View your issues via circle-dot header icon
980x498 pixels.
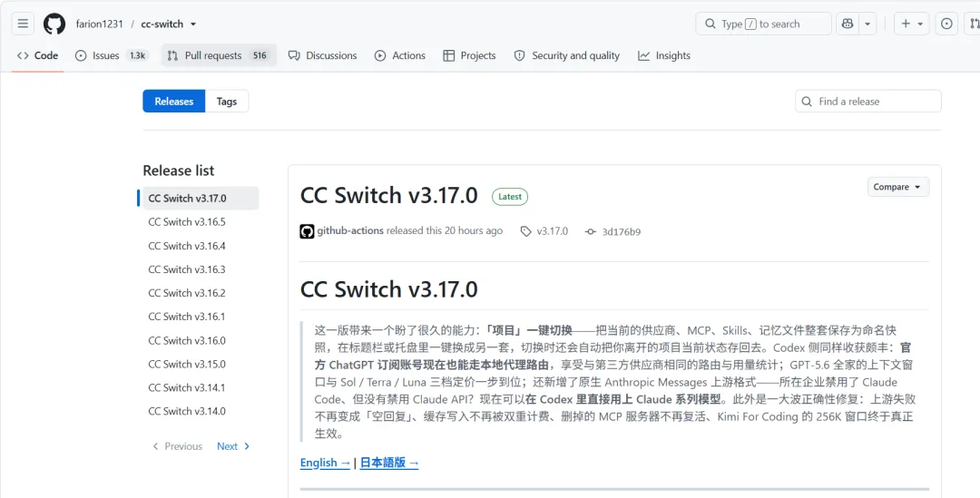(x=946, y=24)
